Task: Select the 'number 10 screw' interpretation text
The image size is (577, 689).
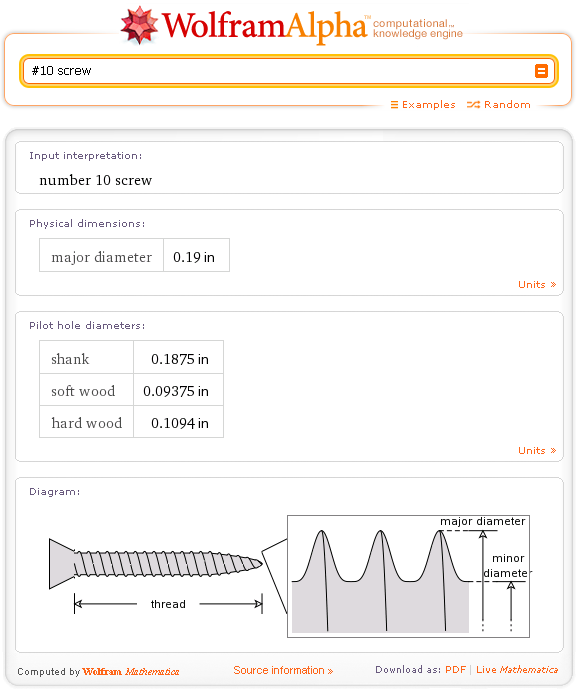Action: tap(95, 180)
